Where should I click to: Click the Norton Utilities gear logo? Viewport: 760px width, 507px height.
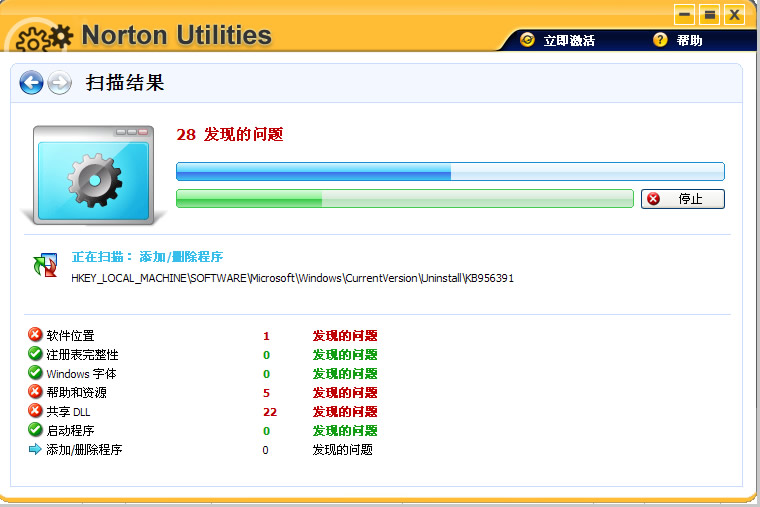pyautogui.click(x=44, y=38)
